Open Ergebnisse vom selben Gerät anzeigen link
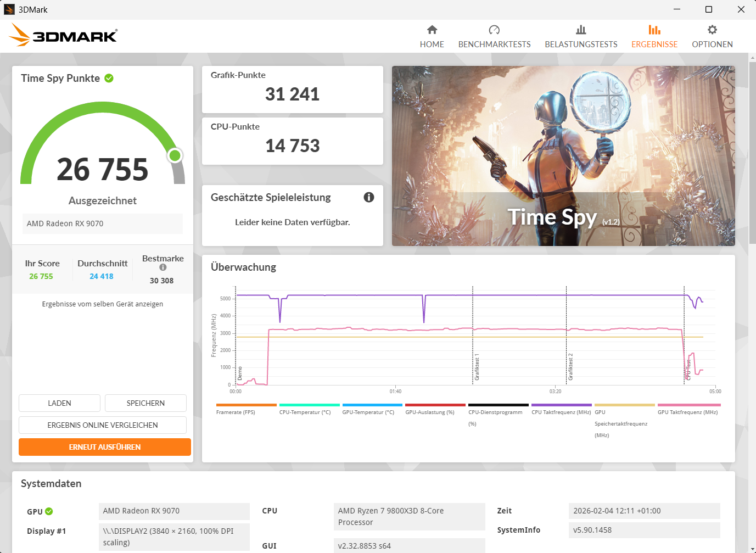The width and height of the screenshot is (756, 553). pos(103,304)
